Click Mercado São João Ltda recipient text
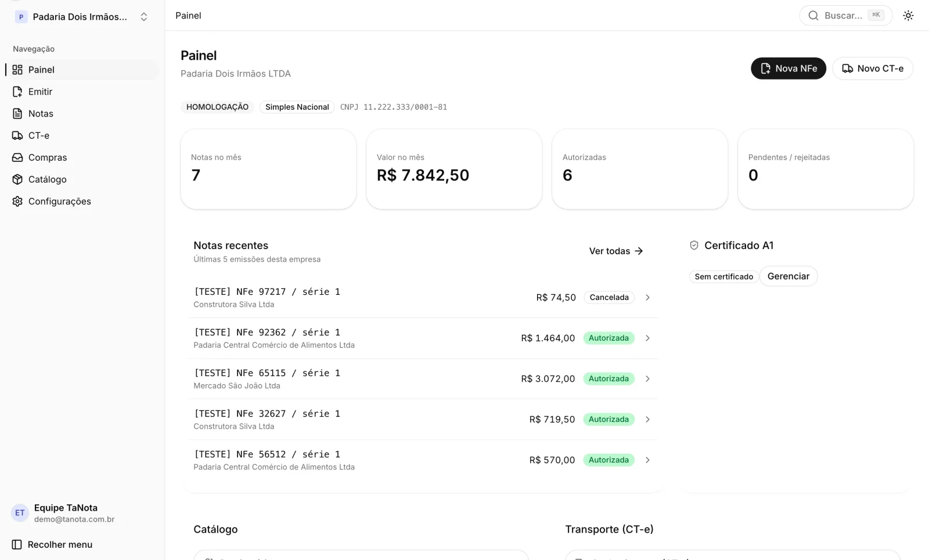The width and height of the screenshot is (929, 560). [x=237, y=386]
